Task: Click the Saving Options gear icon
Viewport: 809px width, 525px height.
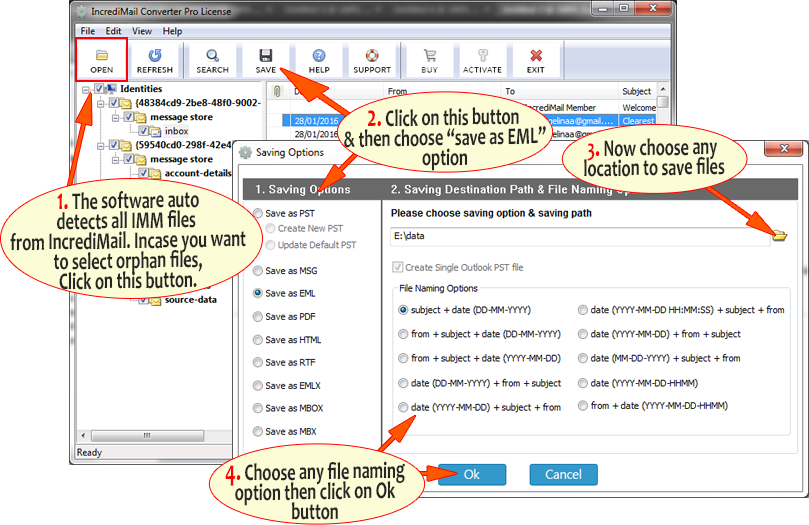Action: [246, 152]
